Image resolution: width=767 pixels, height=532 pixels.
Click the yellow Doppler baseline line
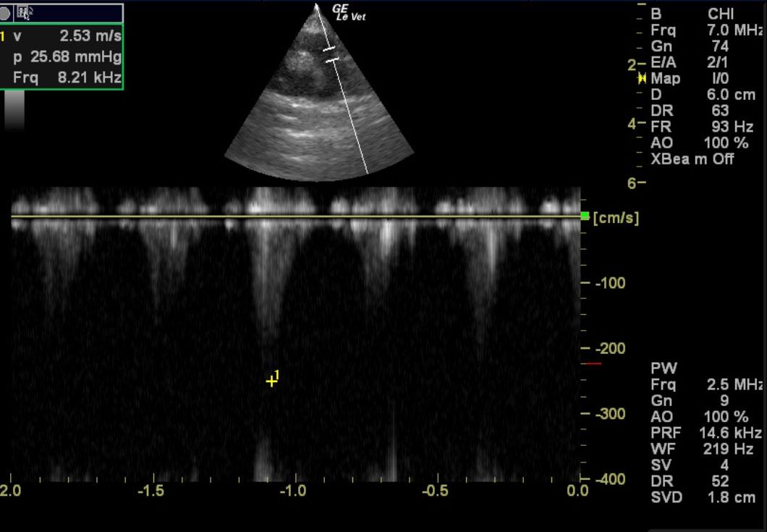289,216
